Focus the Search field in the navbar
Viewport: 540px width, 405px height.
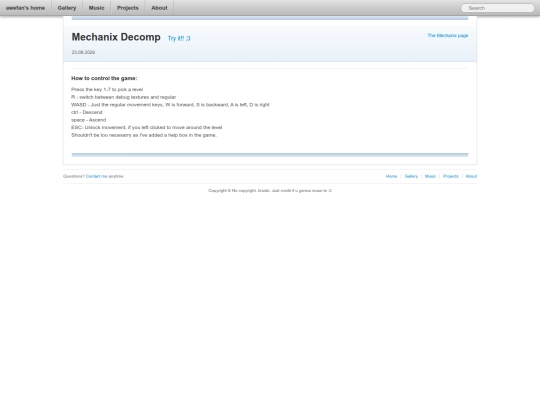[x=497, y=8]
